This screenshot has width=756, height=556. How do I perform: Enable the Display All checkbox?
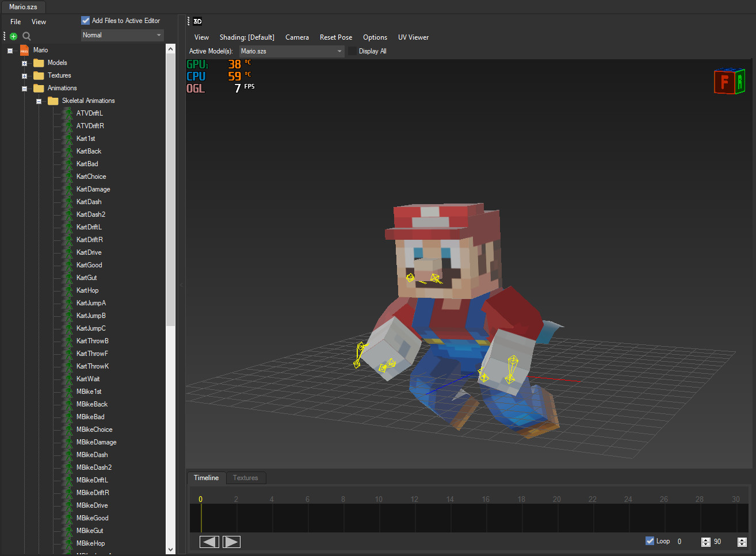click(352, 51)
